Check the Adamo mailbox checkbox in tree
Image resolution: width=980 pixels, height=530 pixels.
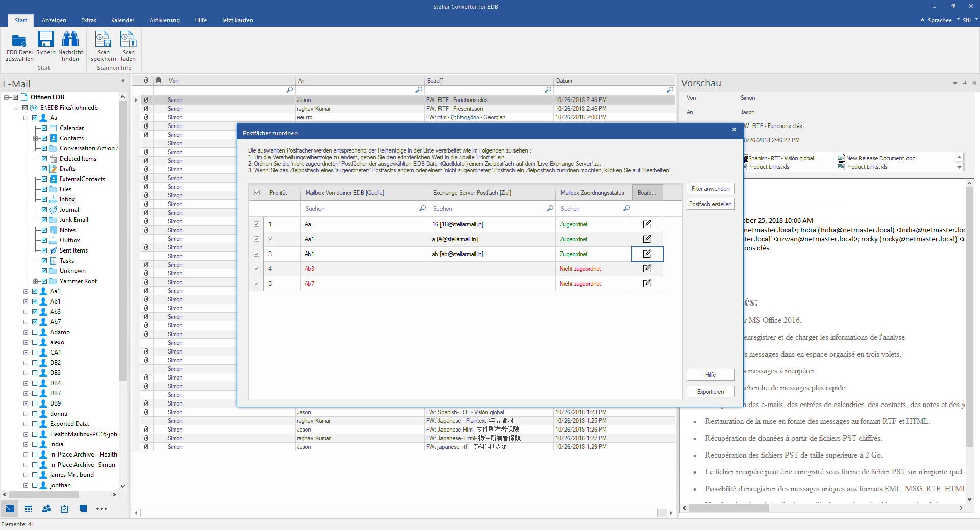[x=35, y=332]
